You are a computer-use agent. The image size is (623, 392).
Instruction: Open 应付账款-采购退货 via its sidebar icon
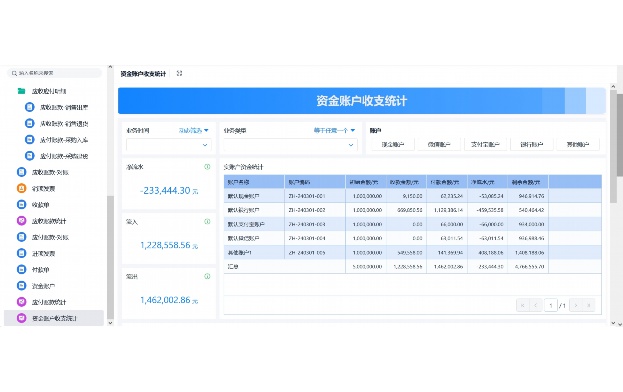click(30, 156)
